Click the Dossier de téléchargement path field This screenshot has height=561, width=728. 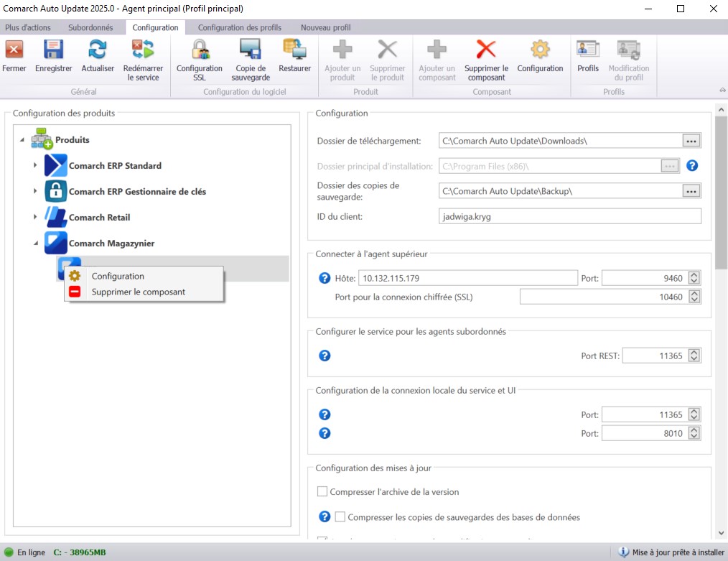pyautogui.click(x=560, y=141)
